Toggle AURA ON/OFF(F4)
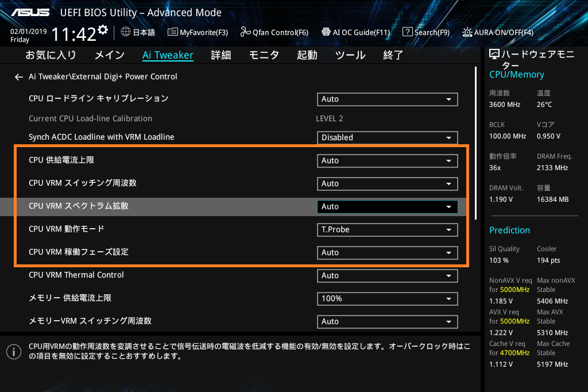Viewport: 588px width, 392px height. 498,32
